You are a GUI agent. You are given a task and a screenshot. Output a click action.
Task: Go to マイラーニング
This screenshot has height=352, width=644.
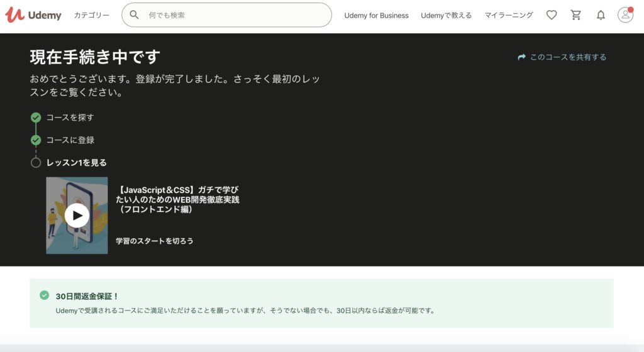pos(508,15)
